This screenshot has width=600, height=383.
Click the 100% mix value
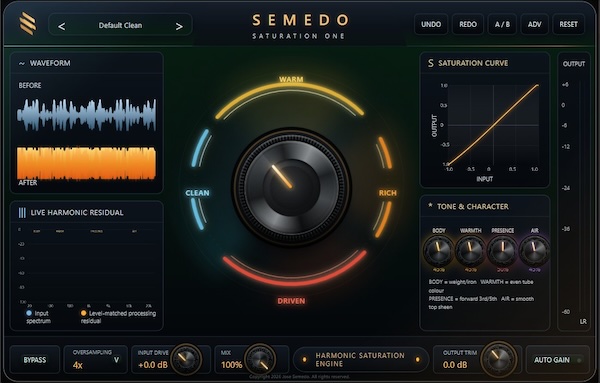coord(232,365)
